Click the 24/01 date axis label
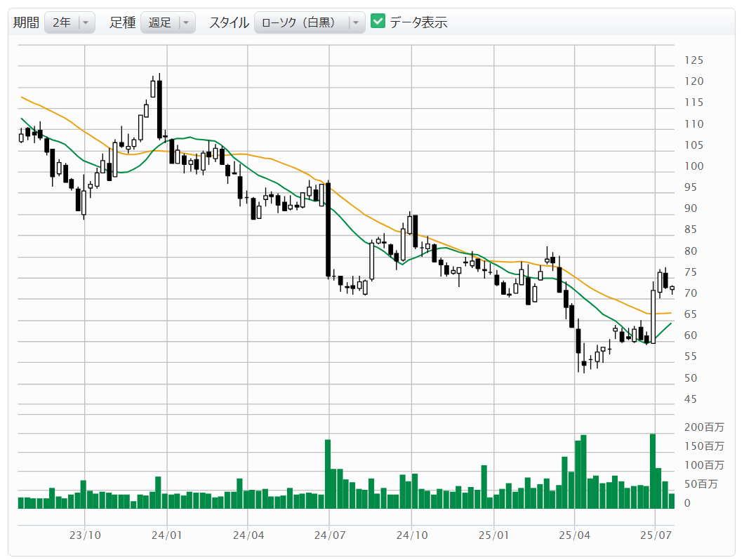The height and width of the screenshot is (560, 744). point(166,535)
